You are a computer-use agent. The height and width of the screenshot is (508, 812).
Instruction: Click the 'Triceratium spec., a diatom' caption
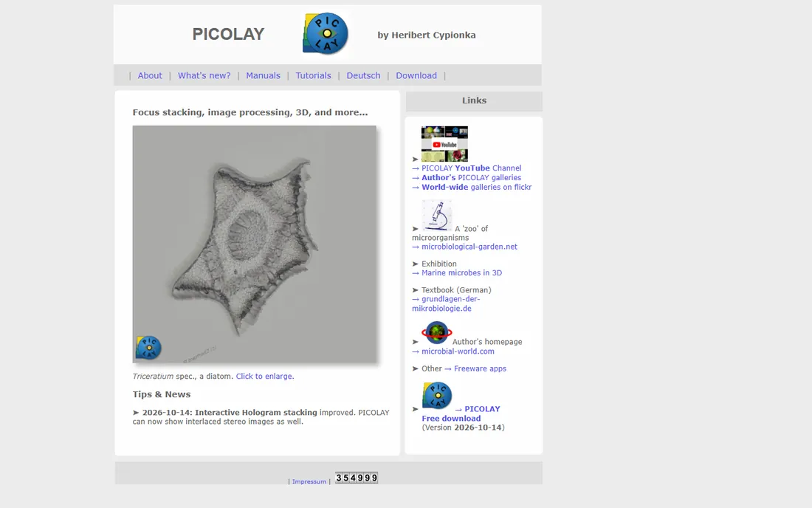(x=183, y=377)
